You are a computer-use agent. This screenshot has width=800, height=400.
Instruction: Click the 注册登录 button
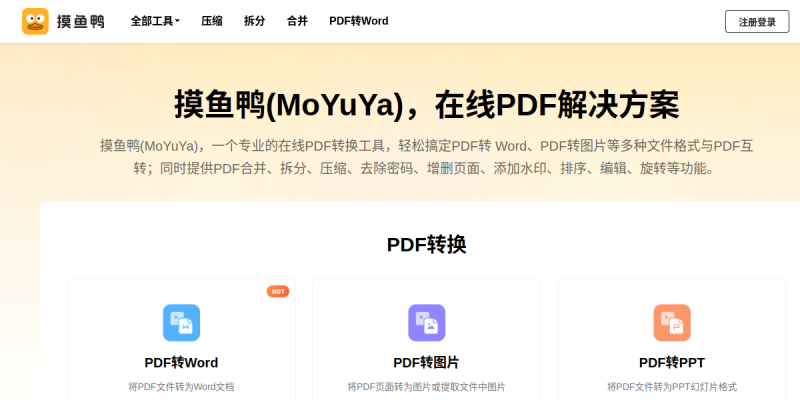[x=757, y=21]
